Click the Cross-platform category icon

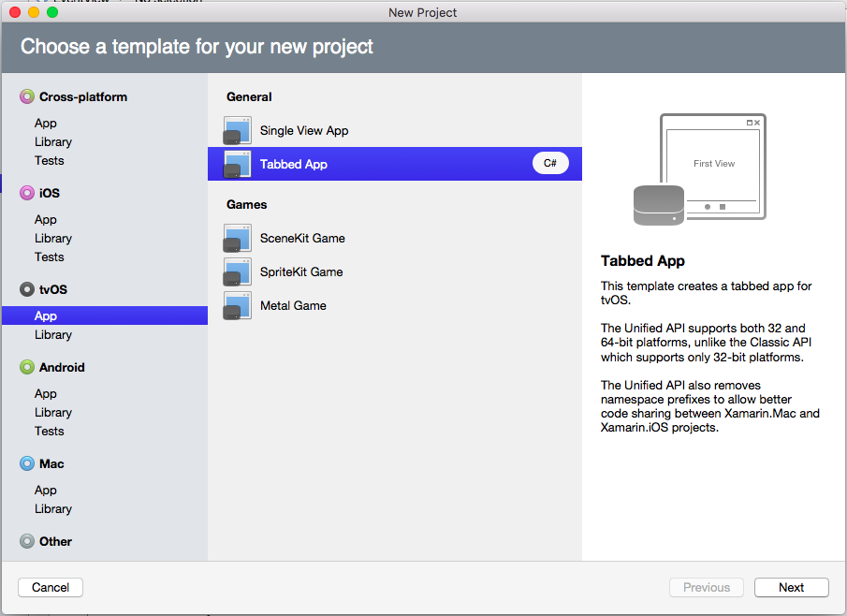click(x=27, y=96)
